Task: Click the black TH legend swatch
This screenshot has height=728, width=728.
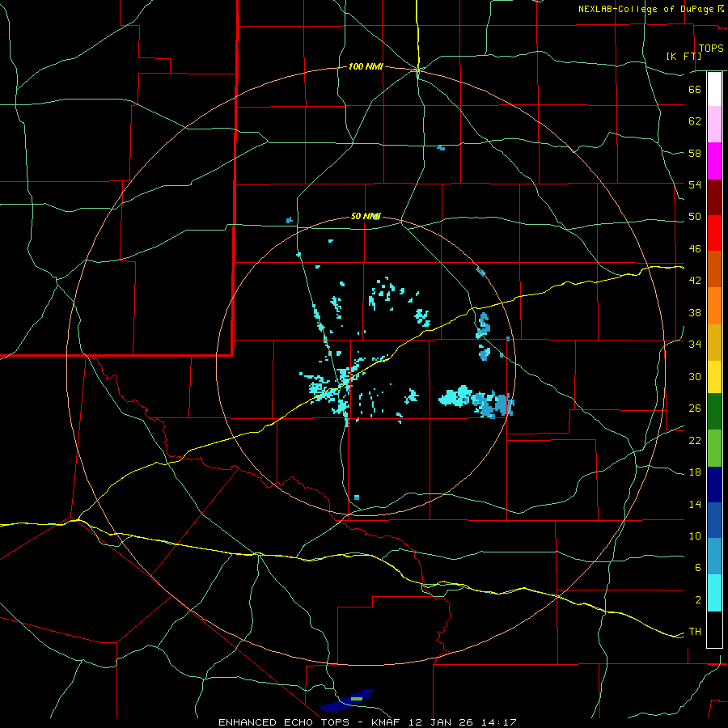Action: pos(714,629)
